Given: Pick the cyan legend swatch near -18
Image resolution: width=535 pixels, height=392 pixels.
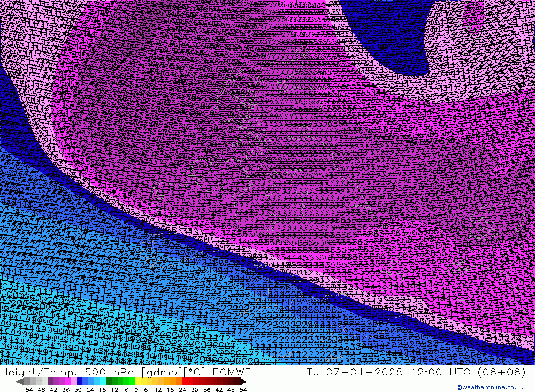Looking at the screenshot, I should tap(103, 381).
